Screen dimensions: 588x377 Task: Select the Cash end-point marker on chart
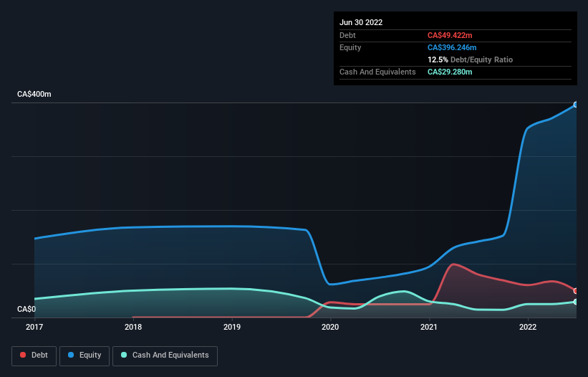576,302
